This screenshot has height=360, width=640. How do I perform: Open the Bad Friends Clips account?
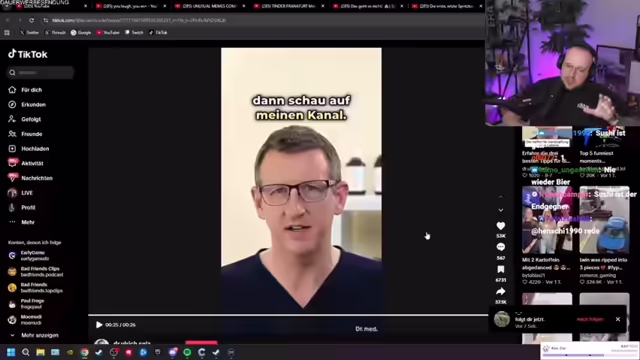point(42,271)
